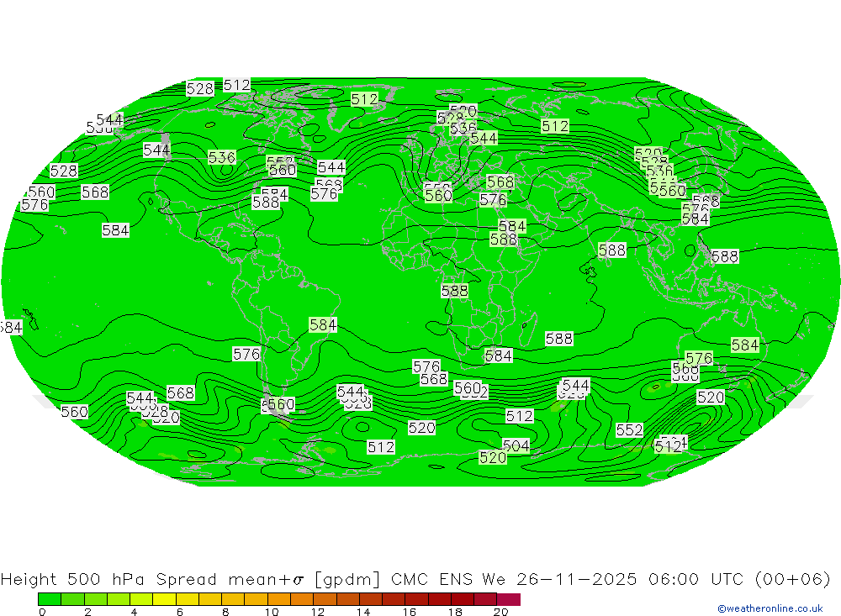The height and width of the screenshot is (616, 841).
Task: Click the date '26-11-2025' in caption
Action: tap(577, 580)
